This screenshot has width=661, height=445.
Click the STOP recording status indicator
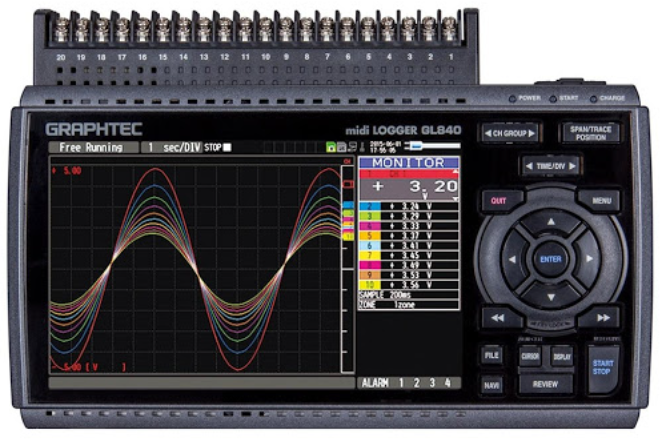pyautogui.click(x=218, y=147)
